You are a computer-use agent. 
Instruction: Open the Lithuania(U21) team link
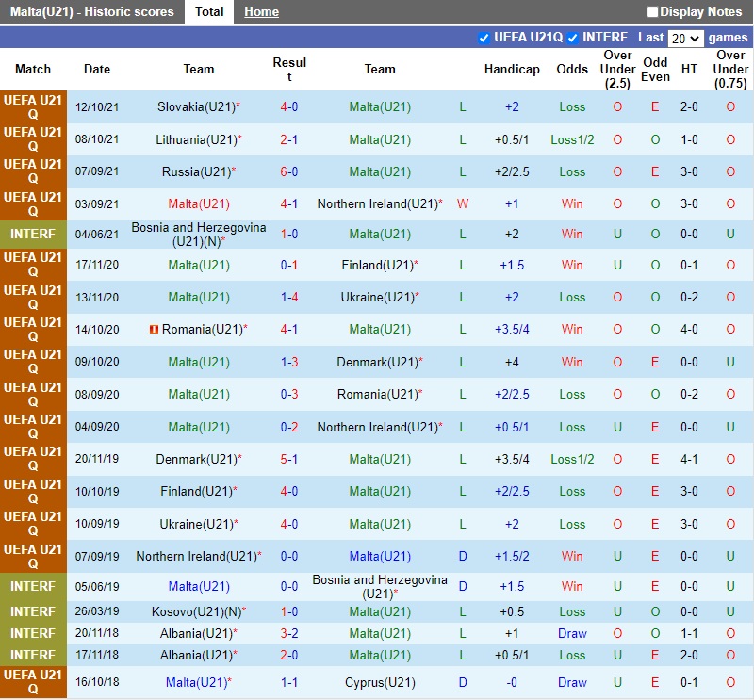[x=195, y=139]
